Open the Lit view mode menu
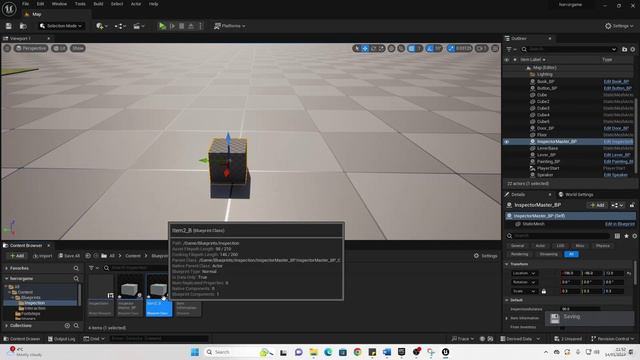This screenshot has height=360, width=640. [x=59, y=48]
